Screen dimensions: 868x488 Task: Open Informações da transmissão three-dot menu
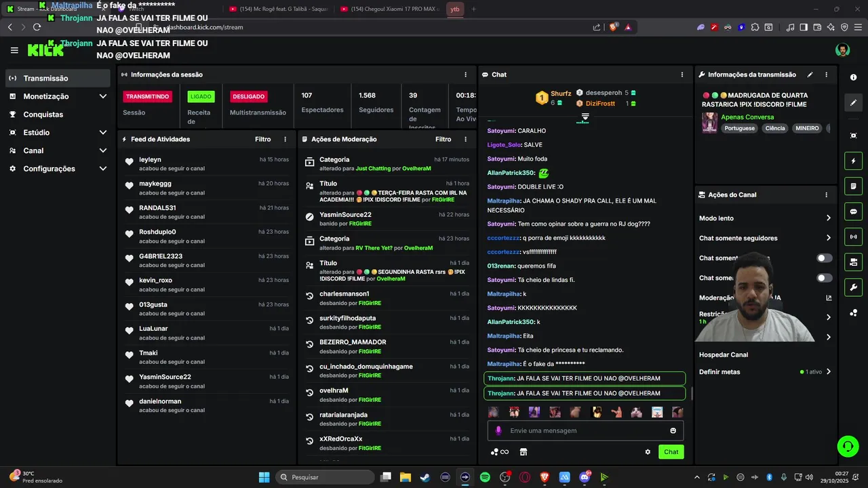pos(826,75)
